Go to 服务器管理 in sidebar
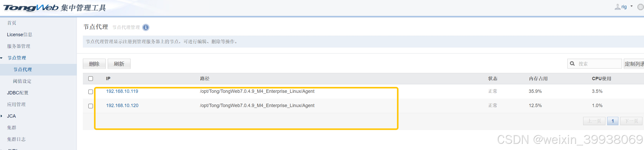The height and width of the screenshot is (150, 644). (19, 46)
